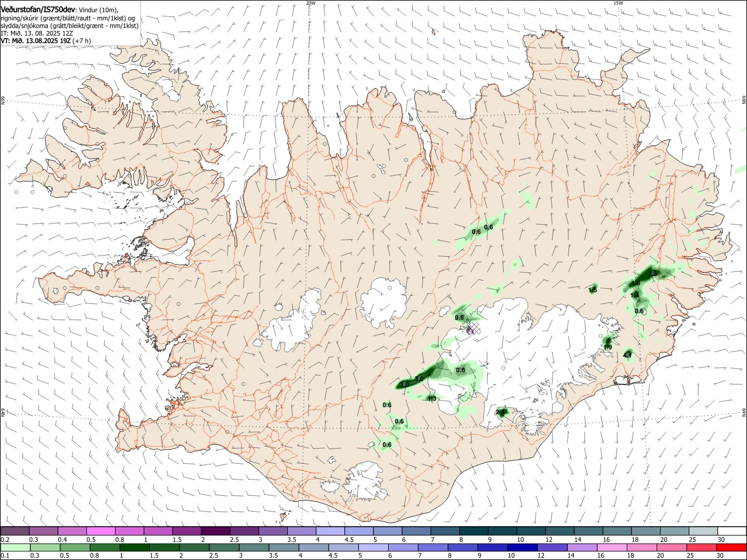The height and width of the screenshot is (560, 747).
Task: Pick the top-row bright pink swatch above 0.5
Action: [100, 531]
